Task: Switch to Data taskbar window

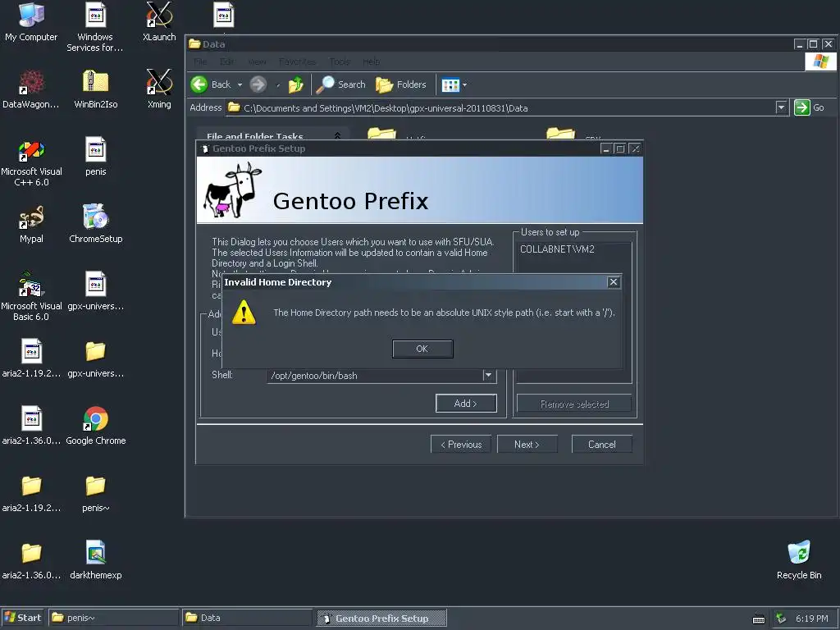Action: pos(246,618)
